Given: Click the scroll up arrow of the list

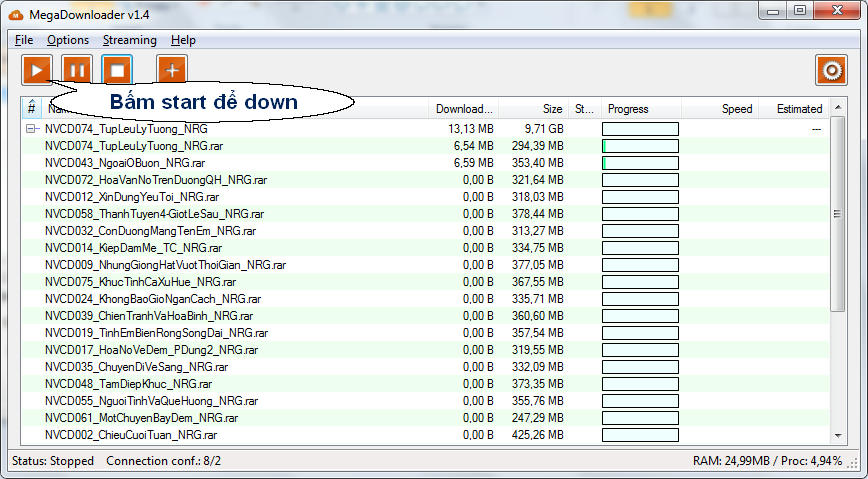Looking at the screenshot, I should click(x=838, y=107).
